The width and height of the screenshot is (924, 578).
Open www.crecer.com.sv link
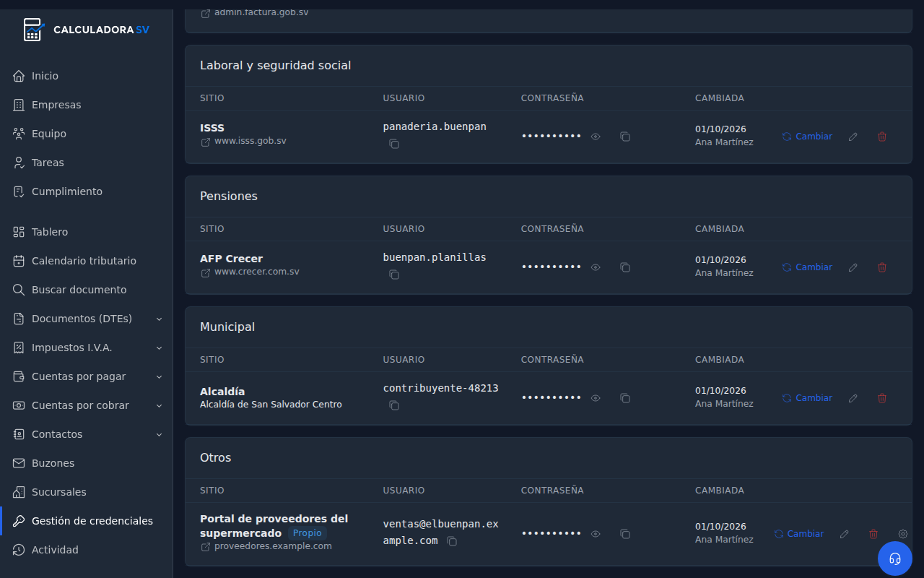coord(250,272)
